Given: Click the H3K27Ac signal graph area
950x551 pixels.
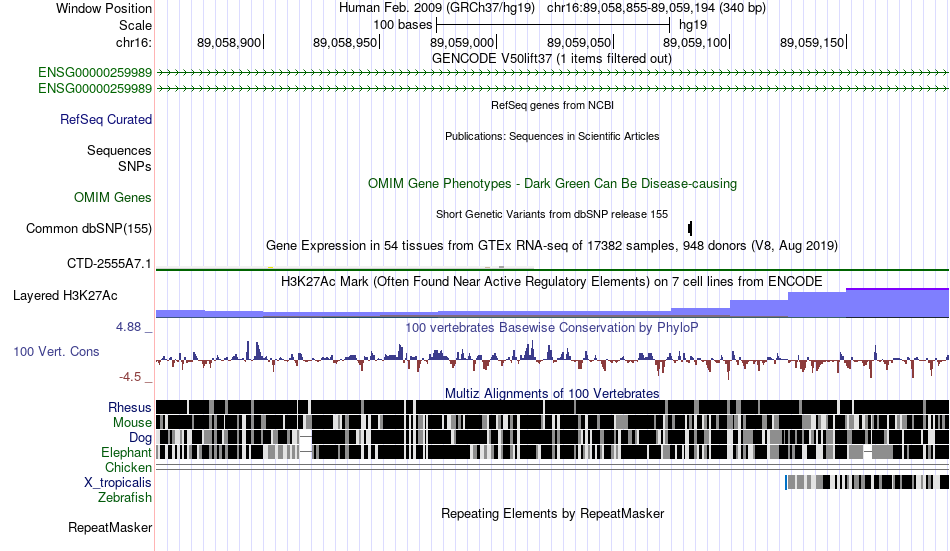Looking at the screenshot, I should (552, 303).
